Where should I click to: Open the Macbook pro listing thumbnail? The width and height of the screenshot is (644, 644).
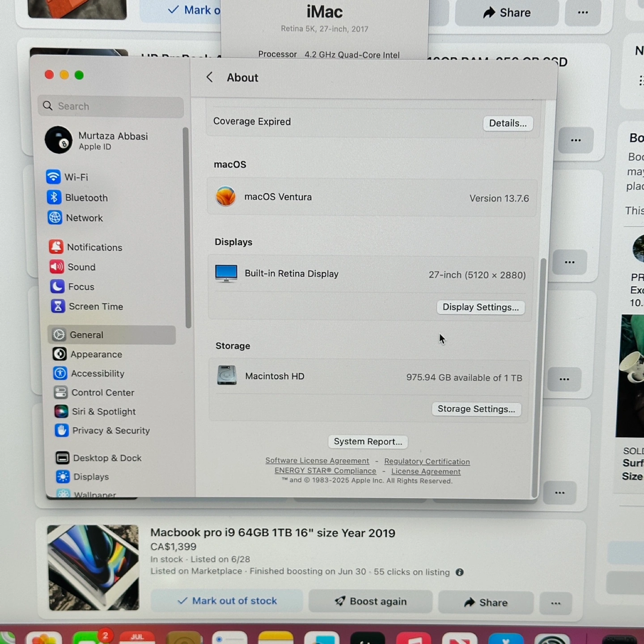[93, 568]
